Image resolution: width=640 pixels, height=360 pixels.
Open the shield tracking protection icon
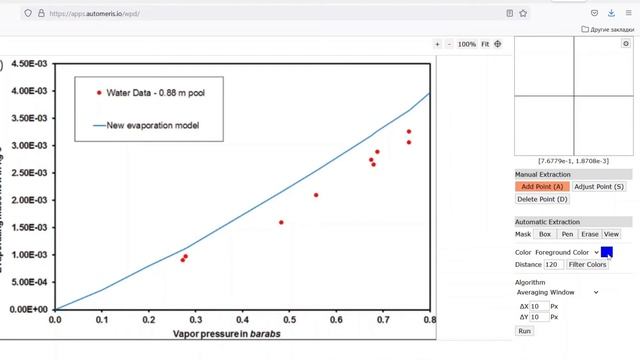coord(28,13)
